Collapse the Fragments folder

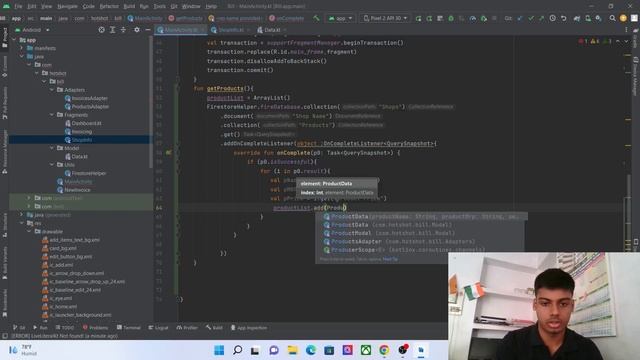click(x=52, y=115)
